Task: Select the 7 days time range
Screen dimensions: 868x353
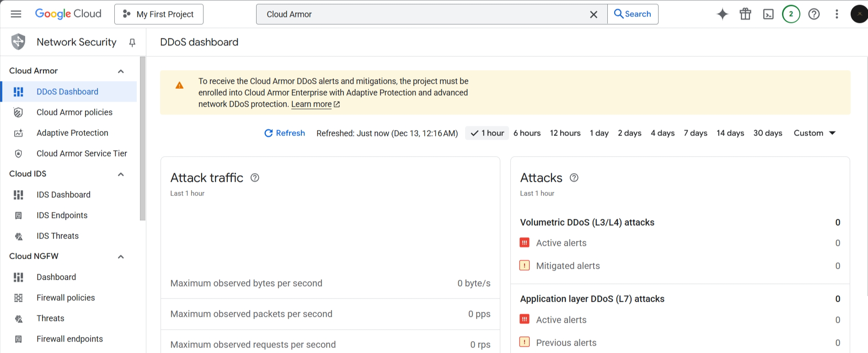Action: [696, 133]
